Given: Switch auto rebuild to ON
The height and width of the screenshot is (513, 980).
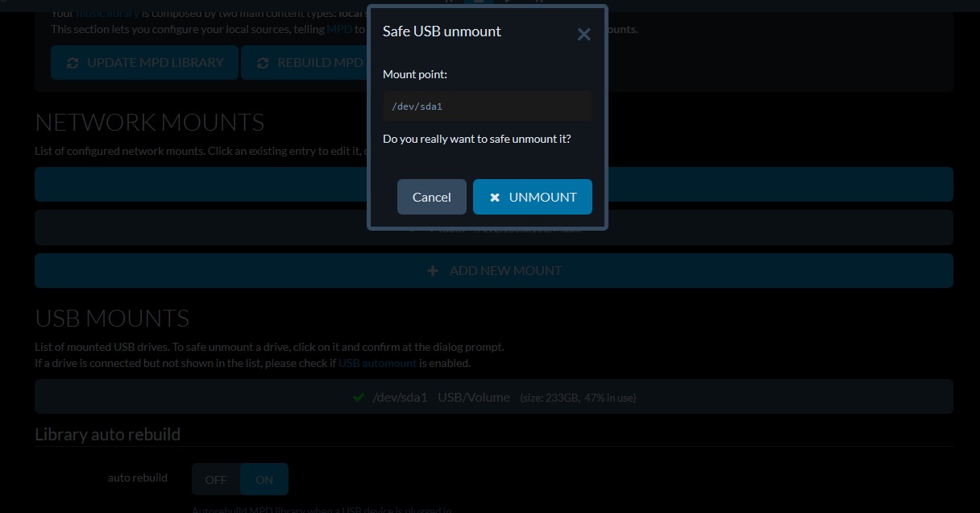Looking at the screenshot, I should tap(264, 479).
